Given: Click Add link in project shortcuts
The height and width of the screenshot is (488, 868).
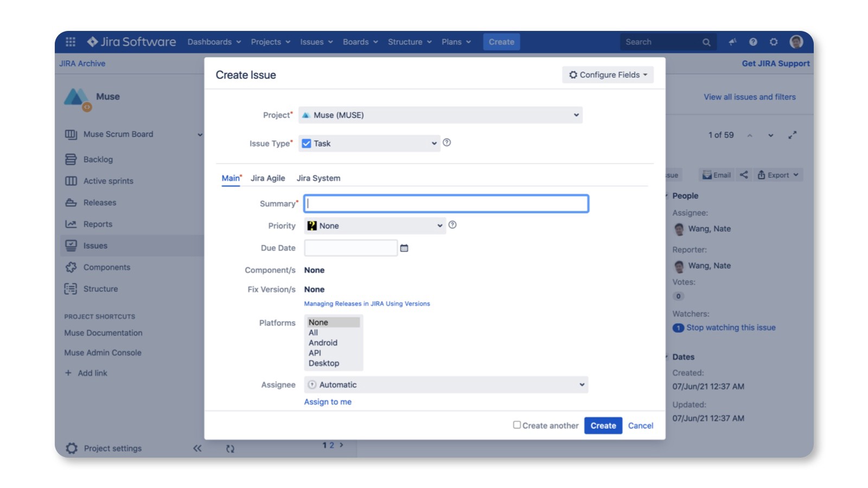Looking at the screenshot, I should (86, 373).
